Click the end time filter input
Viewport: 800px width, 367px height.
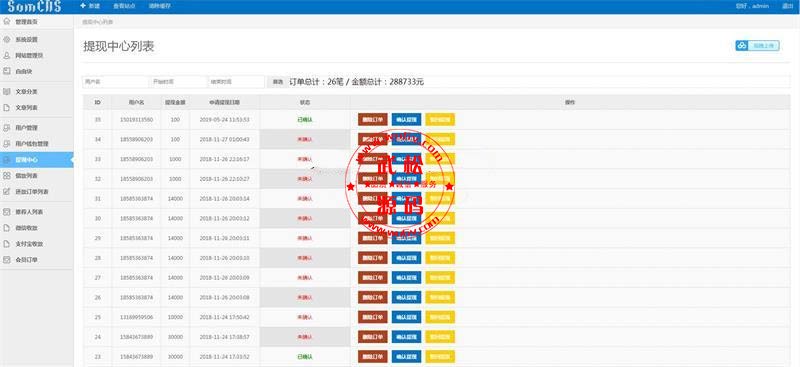[236, 82]
